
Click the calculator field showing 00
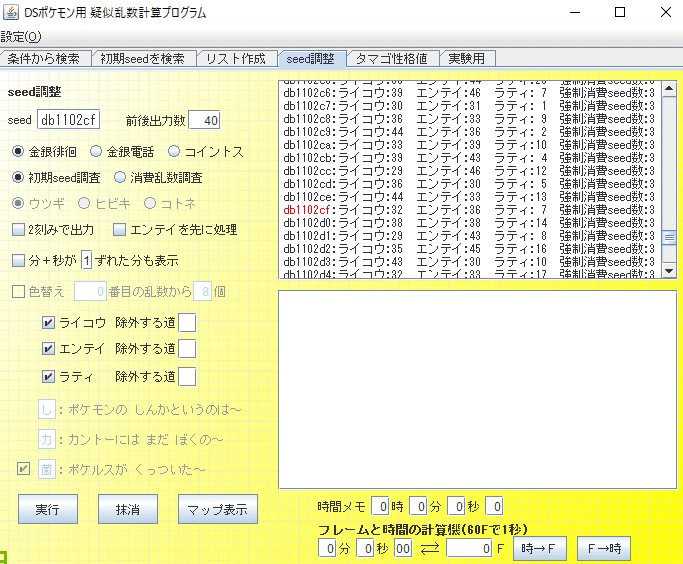coord(403,548)
